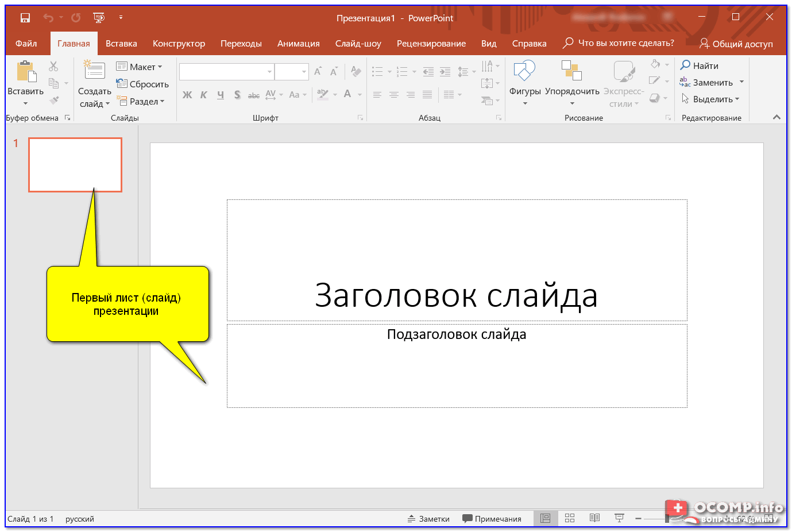
Task: Toggle Underline (Ч) formatting
Action: pos(221,95)
